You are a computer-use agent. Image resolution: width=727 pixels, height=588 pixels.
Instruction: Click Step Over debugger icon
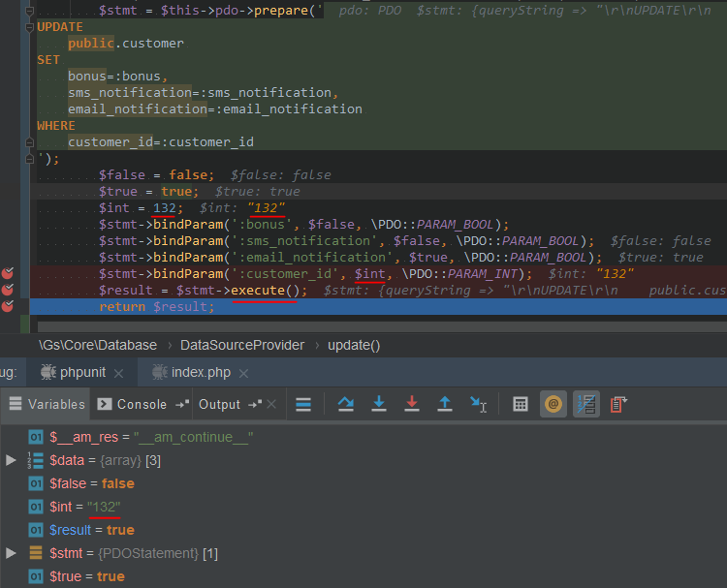click(346, 405)
